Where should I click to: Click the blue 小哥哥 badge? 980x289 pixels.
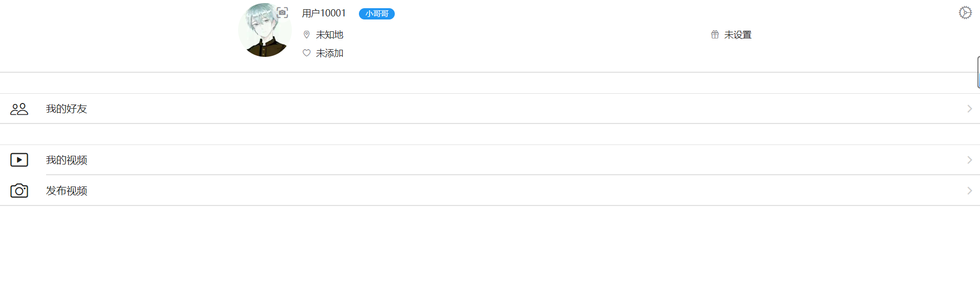coord(376,14)
